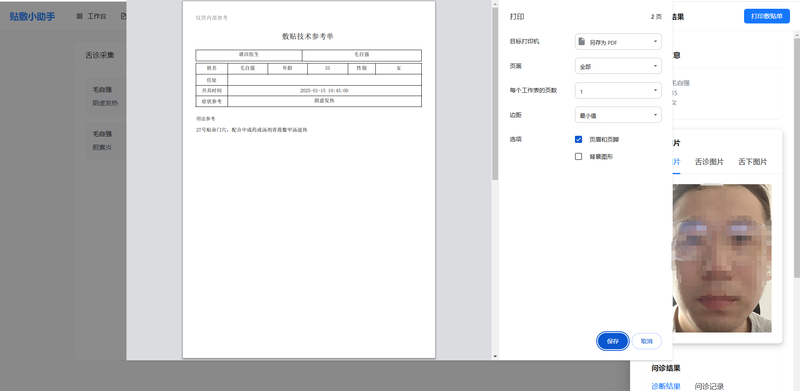Viewport: 800px width, 391px height.
Task: Enable the 背景图形 checkbox
Action: coord(579,157)
